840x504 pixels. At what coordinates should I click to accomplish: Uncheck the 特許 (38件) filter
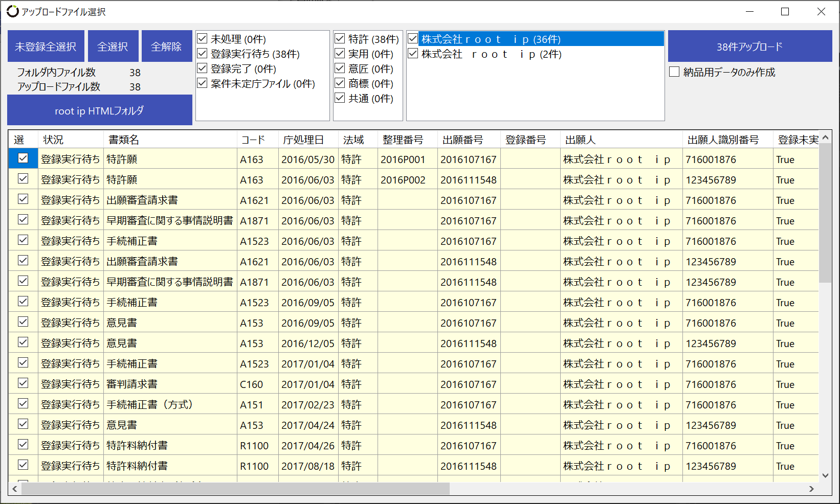click(x=340, y=39)
